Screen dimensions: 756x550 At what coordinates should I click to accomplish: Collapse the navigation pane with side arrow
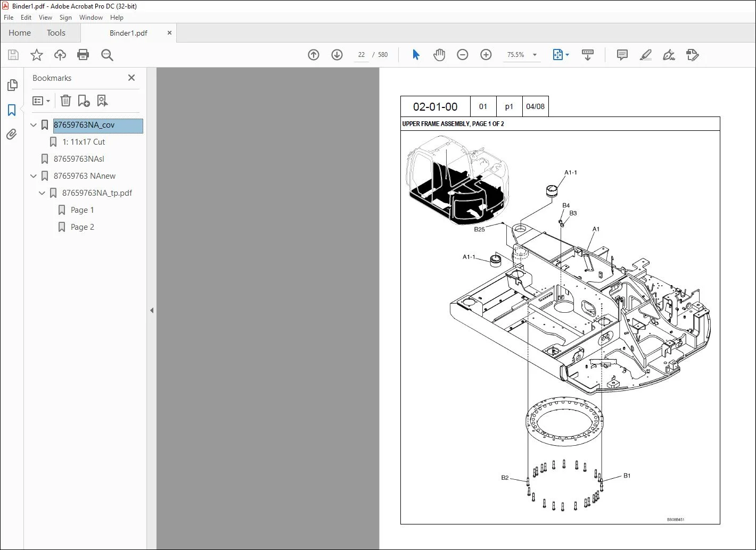152,310
